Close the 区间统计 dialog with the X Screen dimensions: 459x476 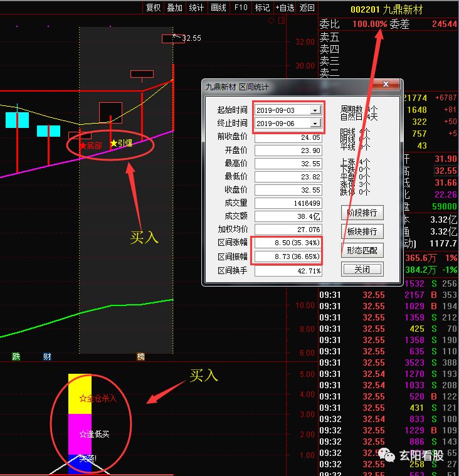[386, 84]
